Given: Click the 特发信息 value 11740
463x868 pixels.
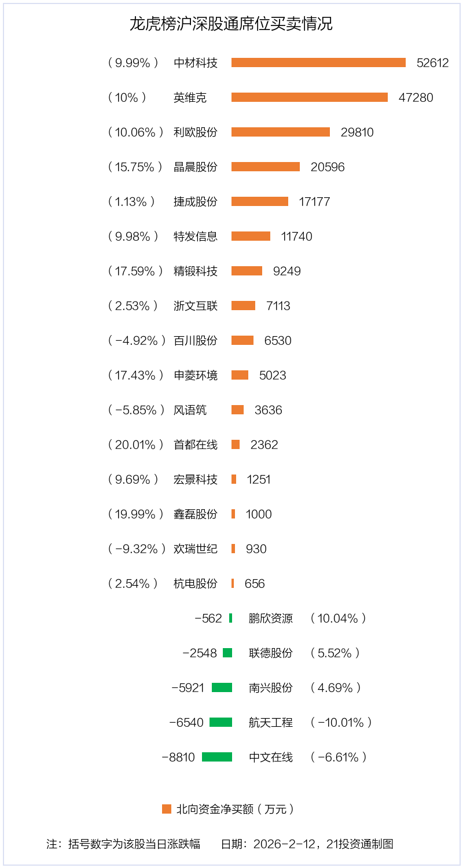Looking at the screenshot, I should pyautogui.click(x=296, y=236).
